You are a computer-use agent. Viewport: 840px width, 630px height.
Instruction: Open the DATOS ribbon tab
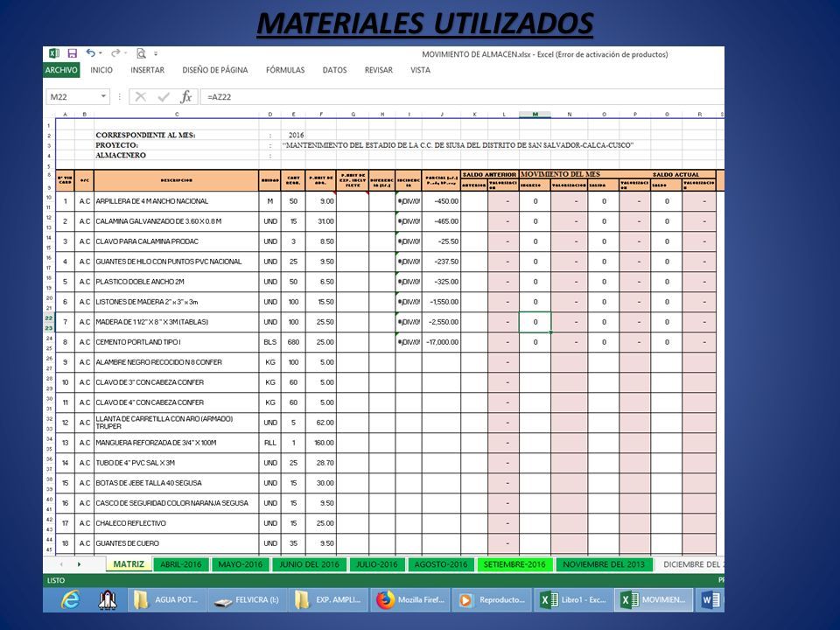pyautogui.click(x=334, y=70)
